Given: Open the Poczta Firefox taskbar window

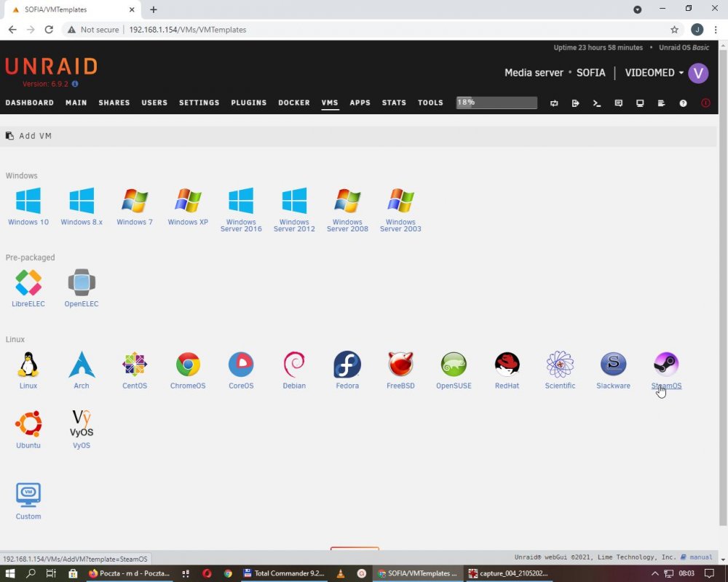Looking at the screenshot, I should 129,573.
